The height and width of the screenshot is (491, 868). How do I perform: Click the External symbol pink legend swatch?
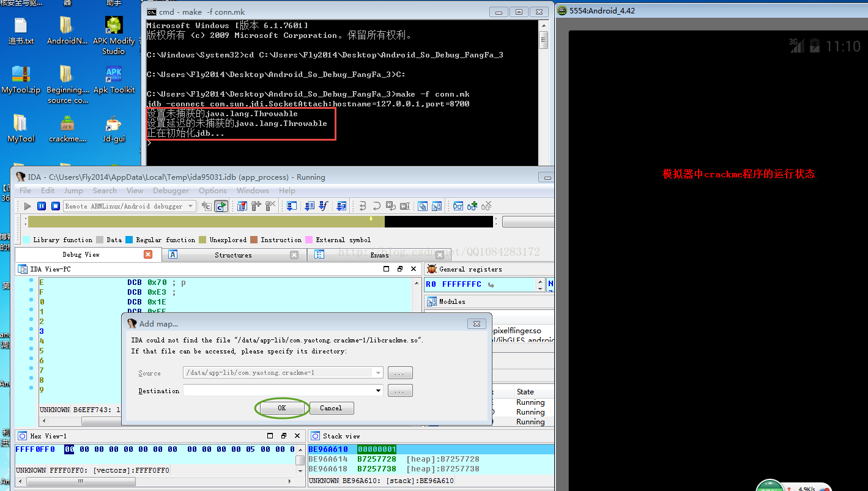coord(310,240)
